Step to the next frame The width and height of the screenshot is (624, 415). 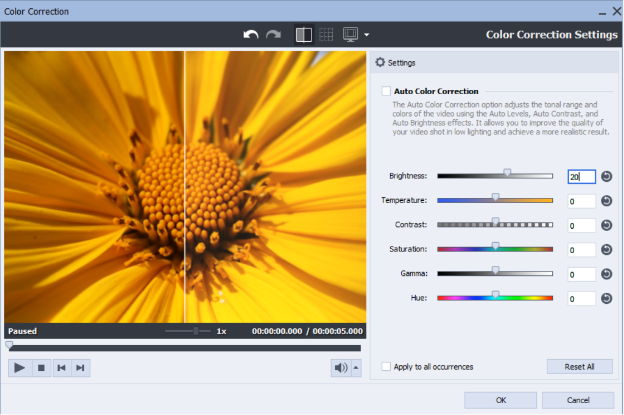(x=80, y=368)
